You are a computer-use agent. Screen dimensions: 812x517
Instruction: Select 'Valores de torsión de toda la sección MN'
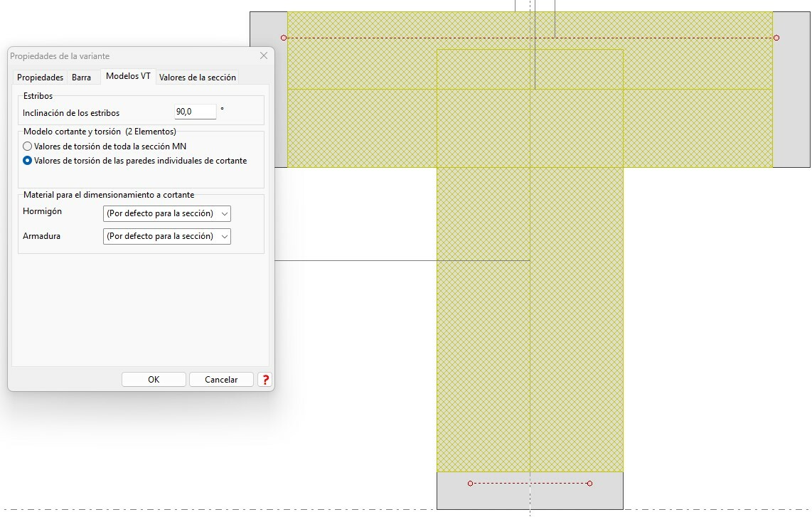[x=28, y=146]
